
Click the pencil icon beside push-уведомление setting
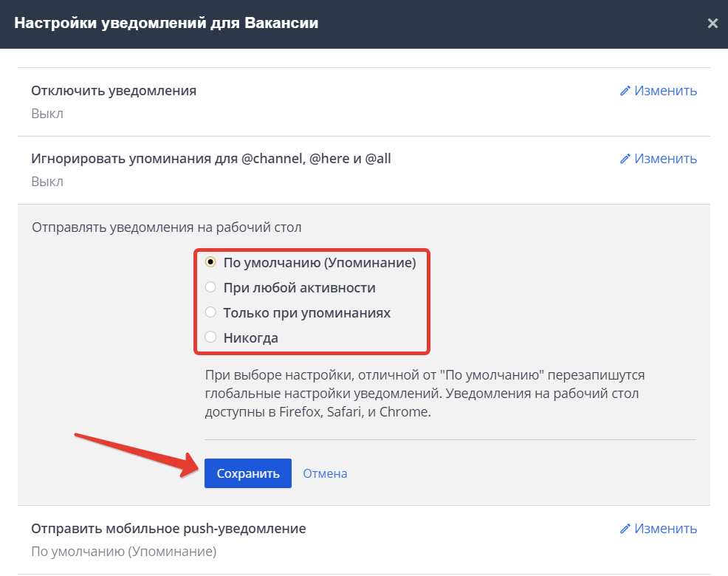[626, 529]
